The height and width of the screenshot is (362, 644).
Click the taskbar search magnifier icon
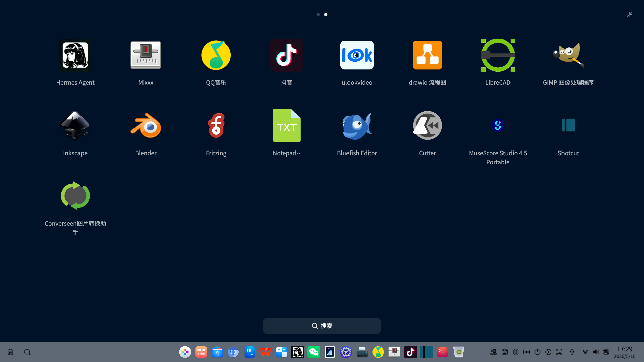tap(28, 352)
